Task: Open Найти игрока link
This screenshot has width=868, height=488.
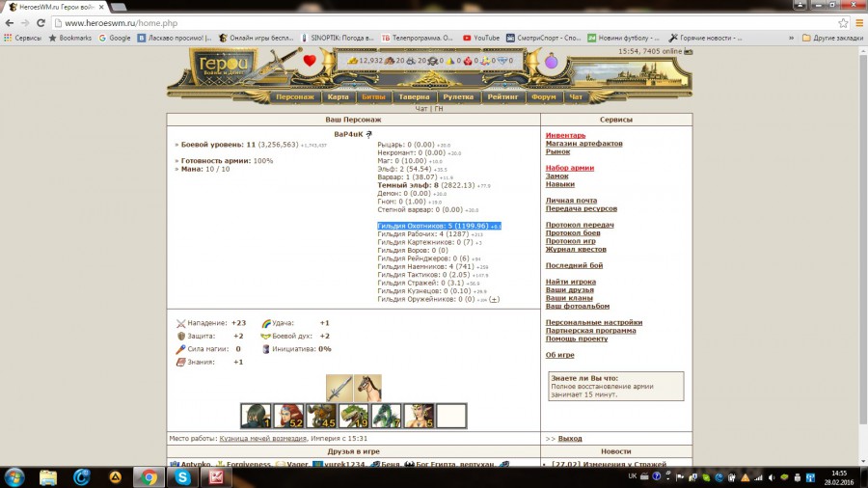Action: click(x=571, y=282)
